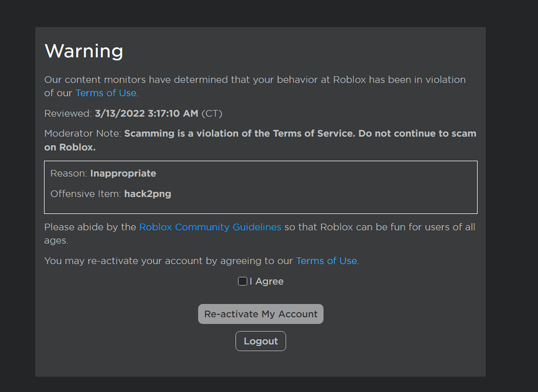Tick the I Agree checkbox

[x=242, y=281]
